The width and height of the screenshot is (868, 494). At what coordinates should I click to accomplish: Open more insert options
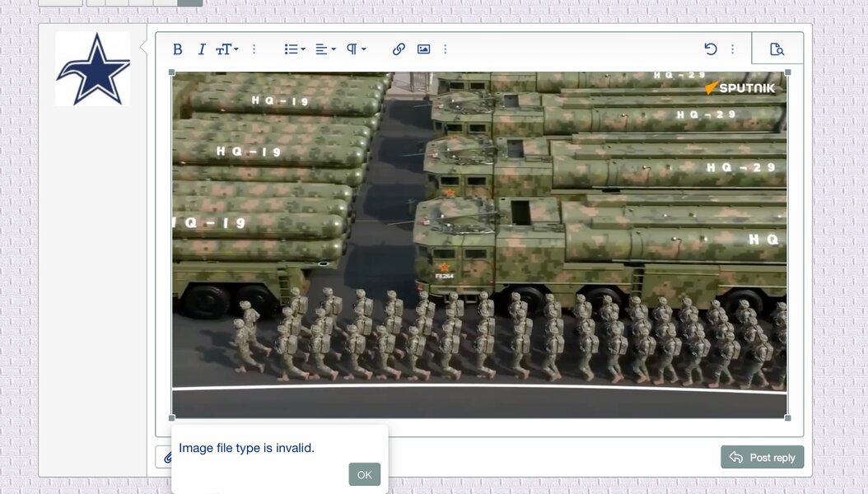click(x=445, y=49)
